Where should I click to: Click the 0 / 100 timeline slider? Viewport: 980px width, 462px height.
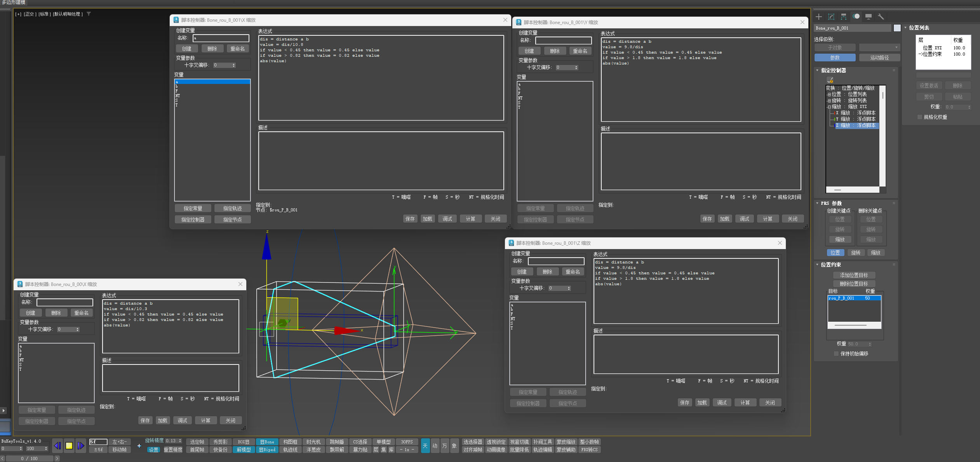point(30,459)
